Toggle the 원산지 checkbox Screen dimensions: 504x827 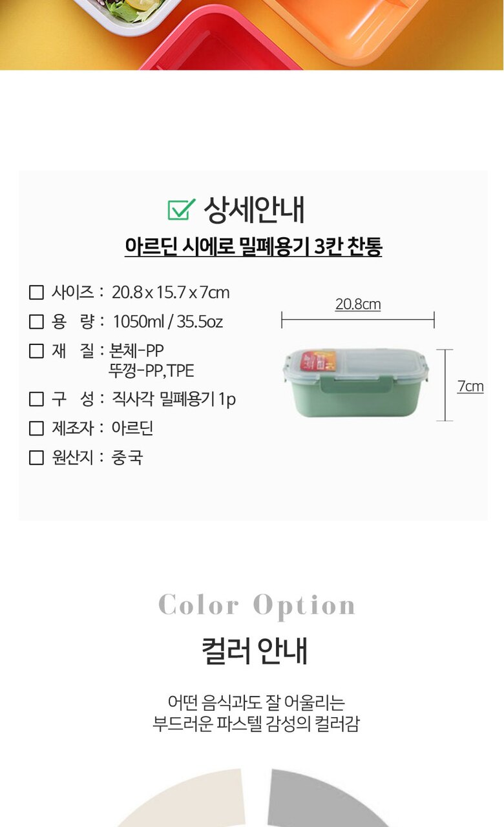pyautogui.click(x=36, y=457)
